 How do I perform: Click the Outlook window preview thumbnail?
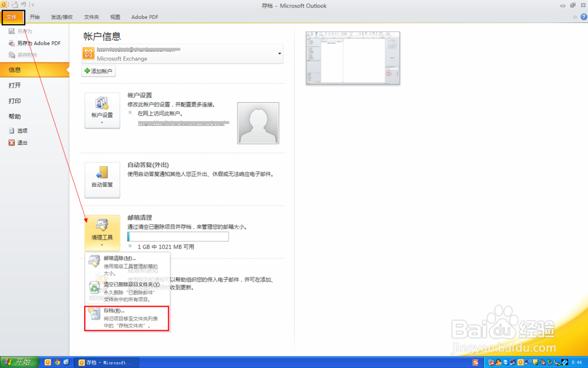353,58
